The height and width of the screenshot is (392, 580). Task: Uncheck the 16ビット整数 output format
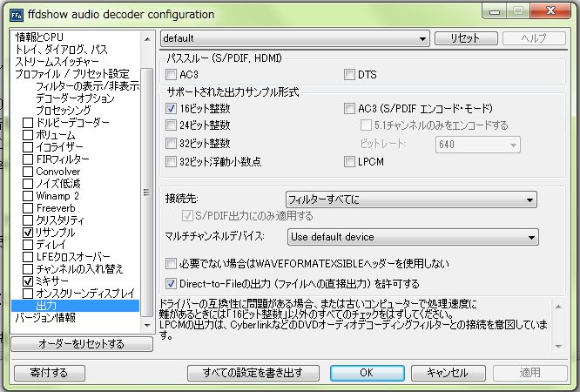click(x=171, y=109)
